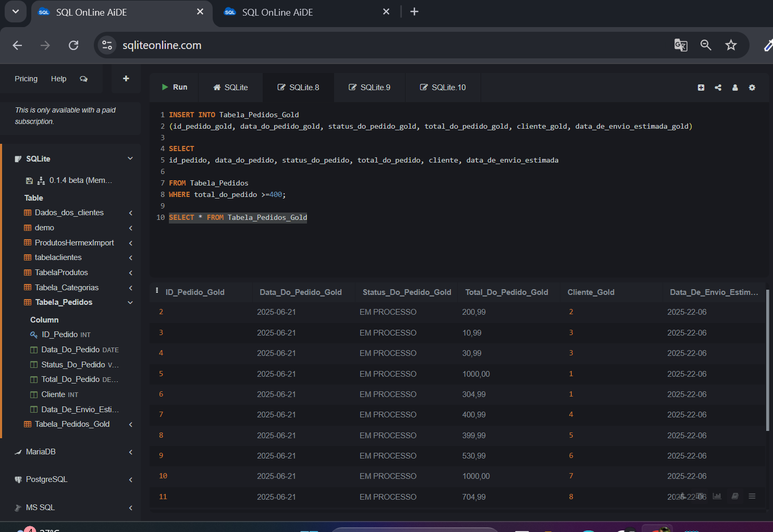Viewport: 773px width, 532px height.
Task: Select the Status_Do_Pedido column
Action: 80,365
